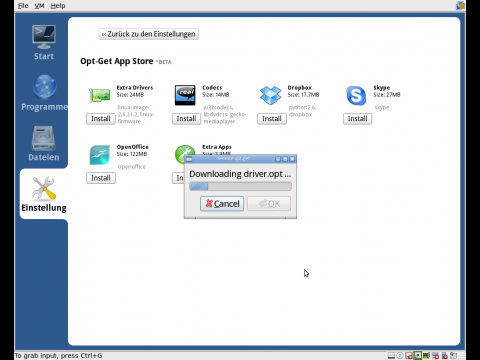
Task: Close the download dialog window
Action: click(x=292, y=159)
